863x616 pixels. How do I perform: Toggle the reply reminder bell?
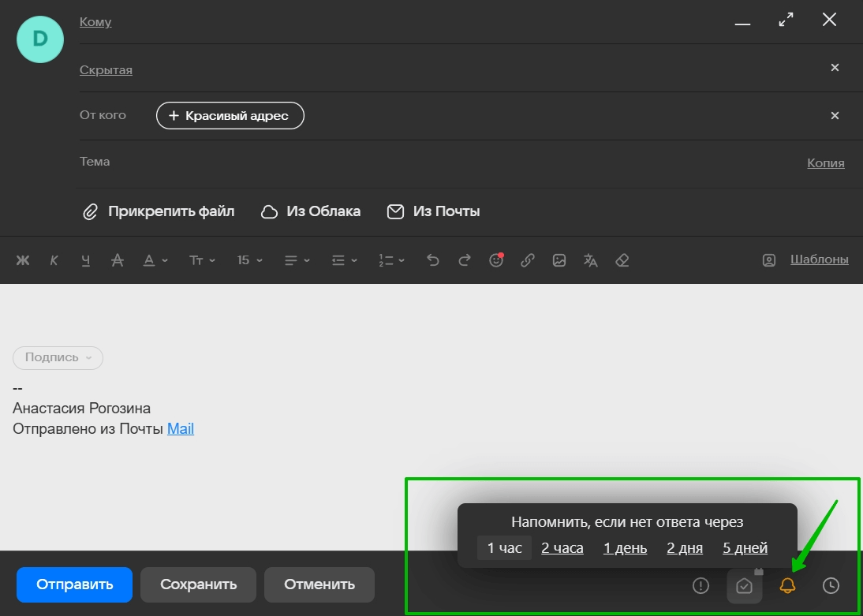tap(787, 585)
